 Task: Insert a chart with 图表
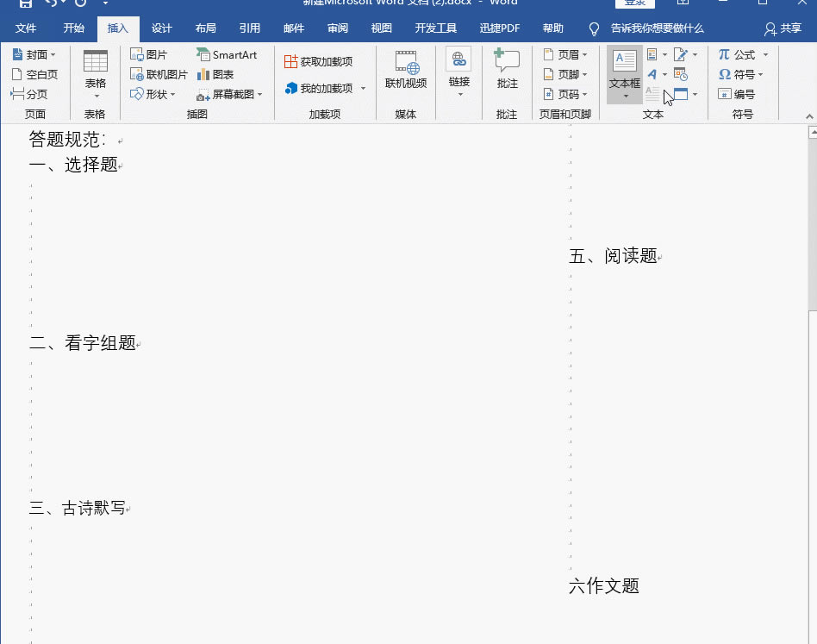tap(215, 75)
